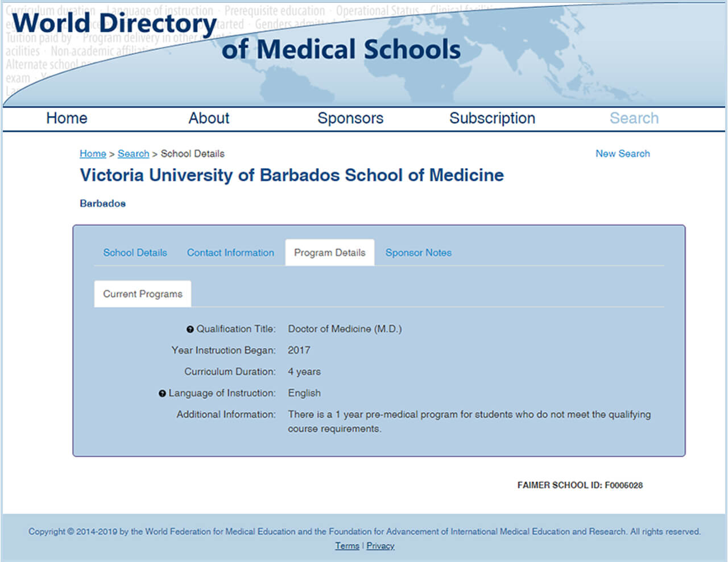Open the Privacy link in footer
The image size is (728, 562).
click(380, 546)
